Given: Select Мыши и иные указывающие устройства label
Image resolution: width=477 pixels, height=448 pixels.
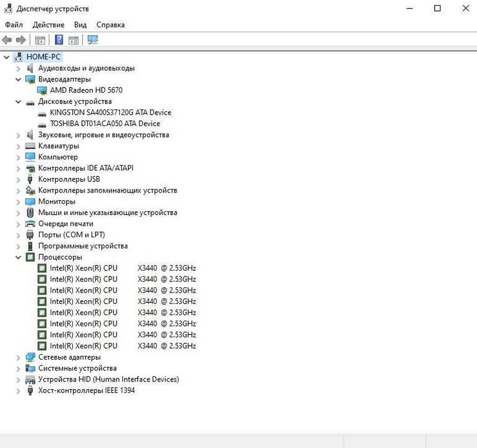Looking at the screenshot, I should tap(108, 212).
